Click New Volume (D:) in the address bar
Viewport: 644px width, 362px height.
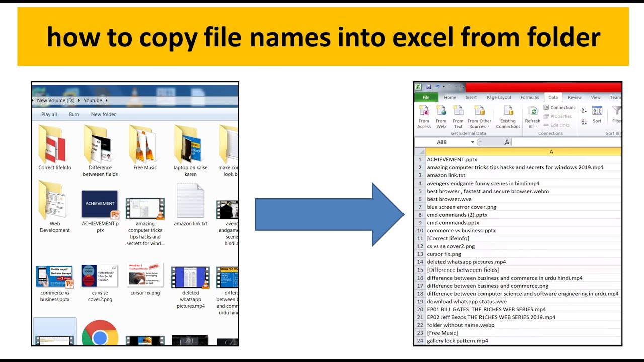click(56, 101)
